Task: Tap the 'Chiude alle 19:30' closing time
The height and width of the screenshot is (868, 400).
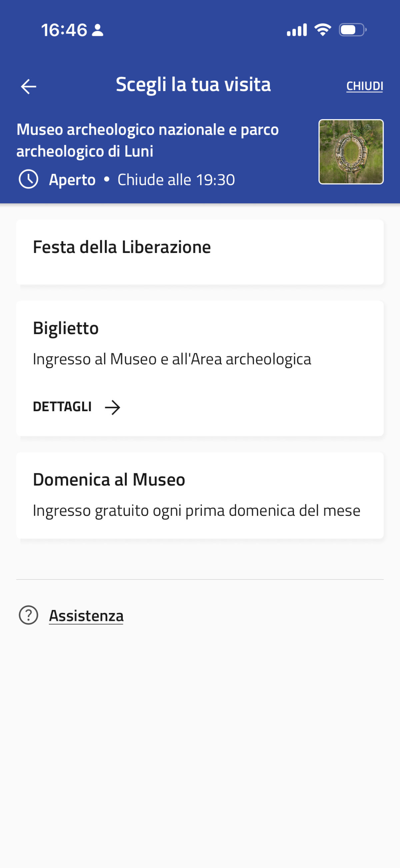Action: [x=176, y=179]
